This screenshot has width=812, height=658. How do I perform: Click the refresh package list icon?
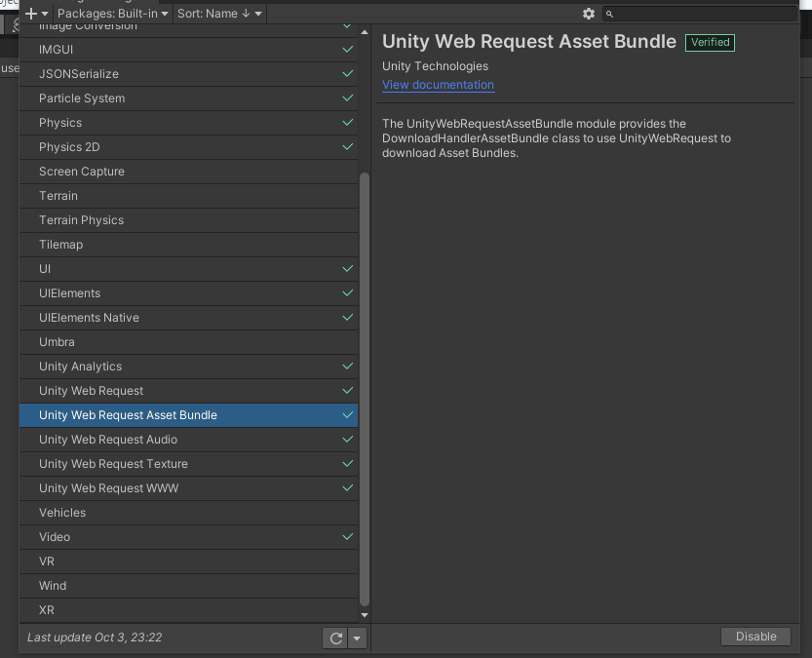coord(335,639)
